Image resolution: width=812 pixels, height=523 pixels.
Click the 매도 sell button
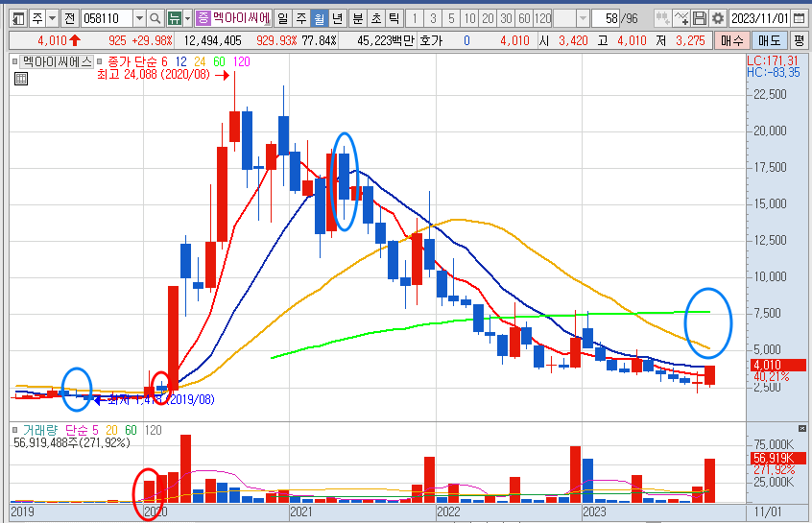click(x=769, y=40)
